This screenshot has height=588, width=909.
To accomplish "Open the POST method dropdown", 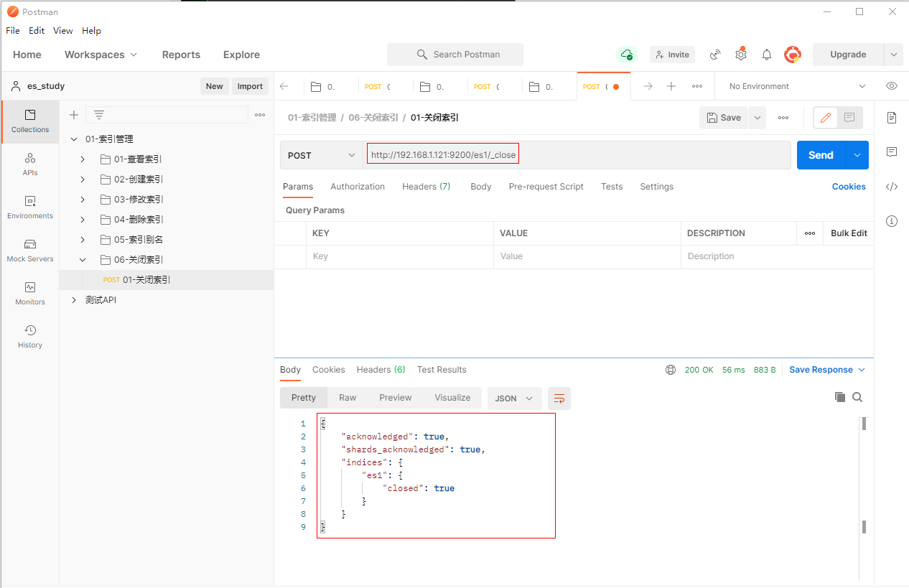I will click(x=321, y=155).
